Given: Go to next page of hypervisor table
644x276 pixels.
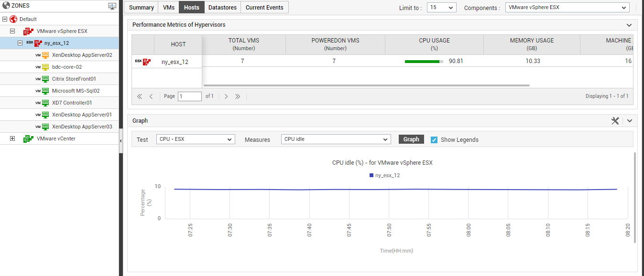Looking at the screenshot, I should 226,96.
